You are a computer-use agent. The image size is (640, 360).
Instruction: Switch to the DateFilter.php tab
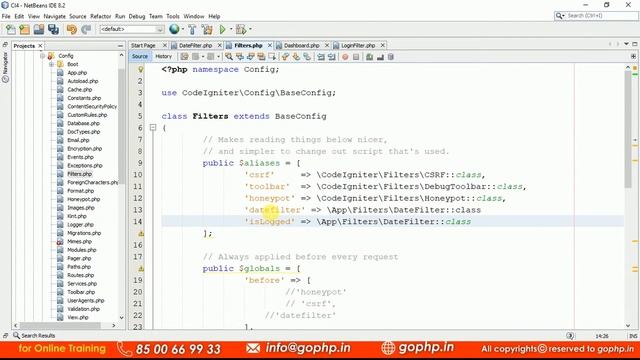(x=196, y=45)
